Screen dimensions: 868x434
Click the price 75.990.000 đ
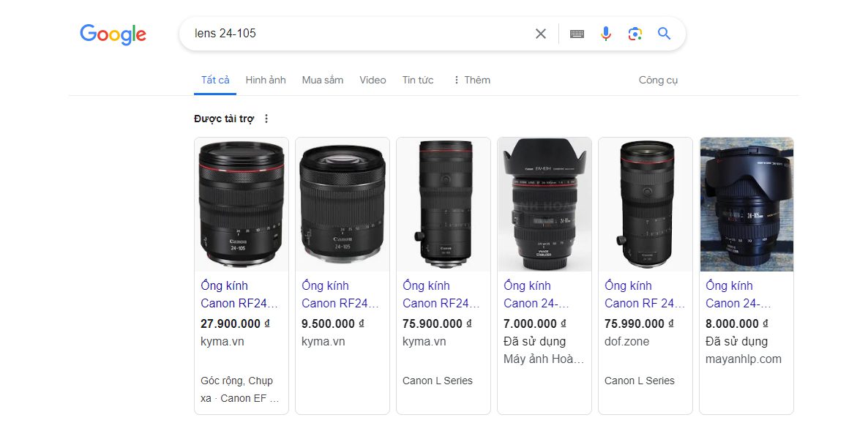point(640,323)
